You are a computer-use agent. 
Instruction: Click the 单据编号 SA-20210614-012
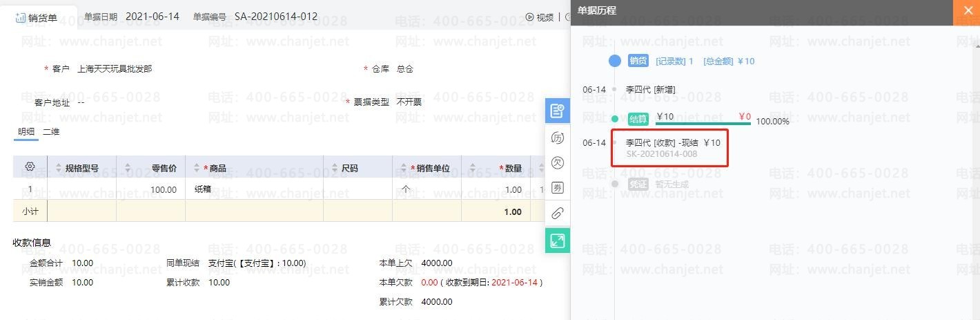[x=276, y=17]
